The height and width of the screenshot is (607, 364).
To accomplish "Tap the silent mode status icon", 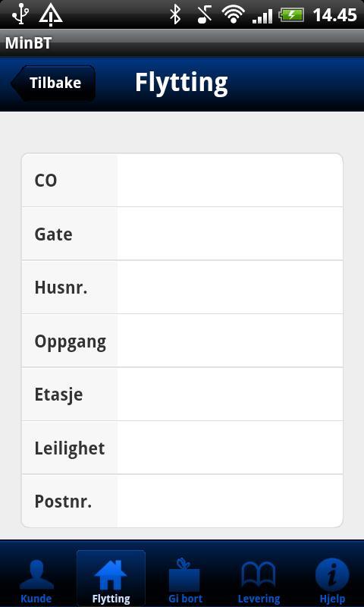I will tap(204, 14).
